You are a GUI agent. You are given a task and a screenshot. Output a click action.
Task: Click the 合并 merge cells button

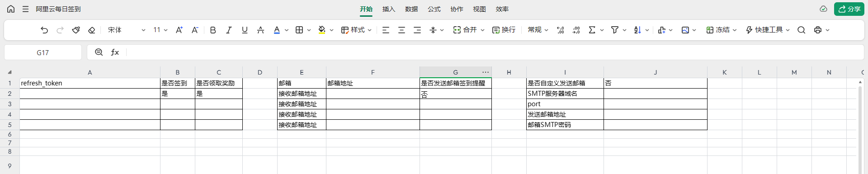465,30
